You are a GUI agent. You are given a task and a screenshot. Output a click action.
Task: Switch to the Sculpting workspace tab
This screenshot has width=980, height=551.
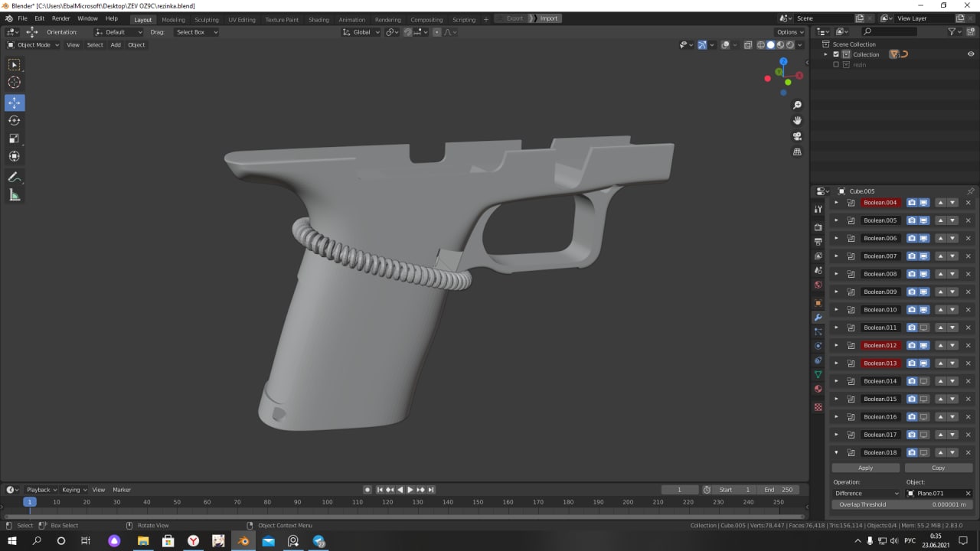point(206,19)
